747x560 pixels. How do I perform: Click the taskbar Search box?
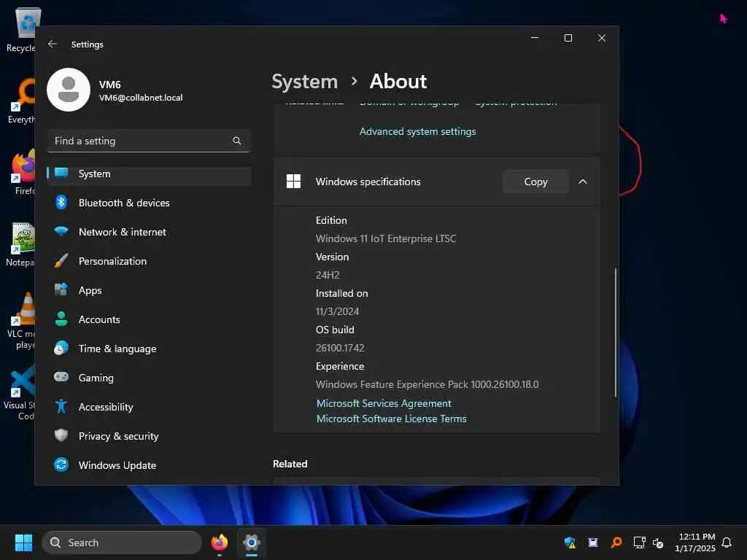(122, 542)
